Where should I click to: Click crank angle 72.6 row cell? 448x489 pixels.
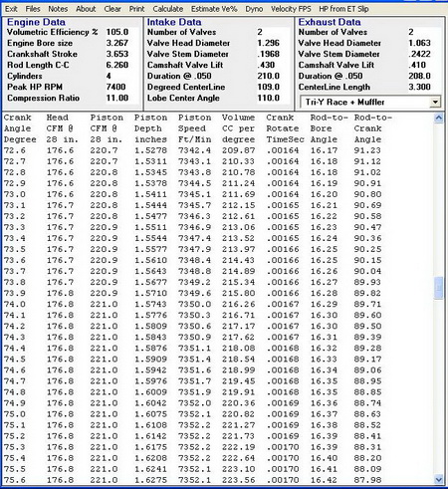[x=14, y=150]
